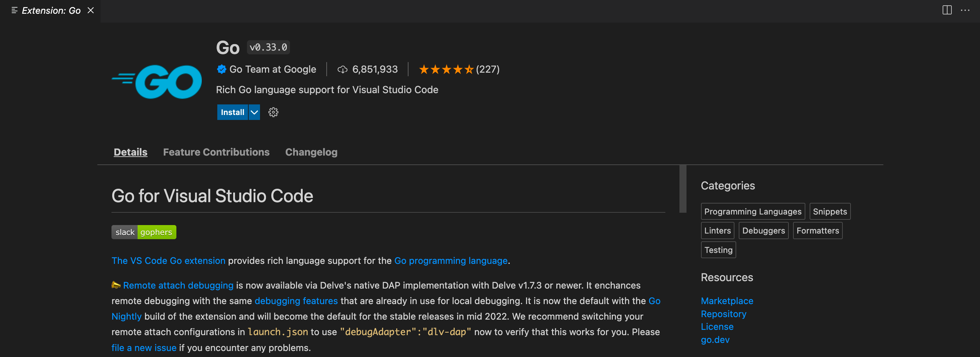Open the Remote attach debugging link

click(x=178, y=285)
